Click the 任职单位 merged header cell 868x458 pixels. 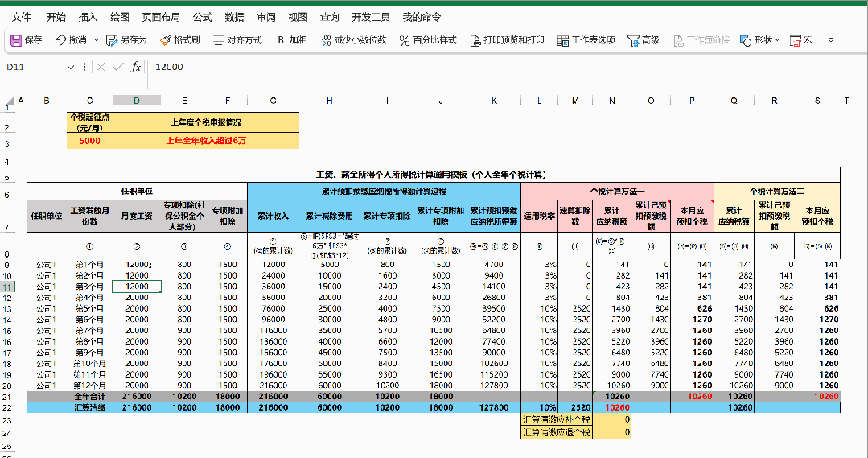(x=137, y=191)
